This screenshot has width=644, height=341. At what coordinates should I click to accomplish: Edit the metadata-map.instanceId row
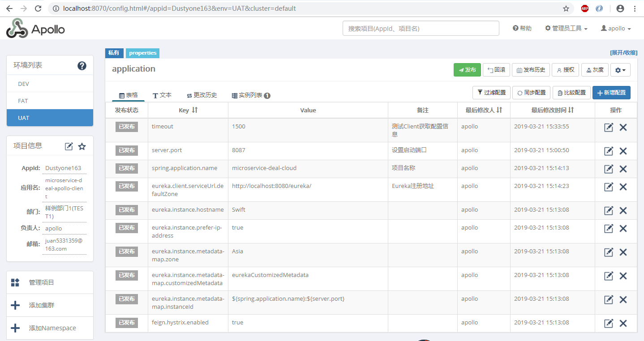[609, 300]
